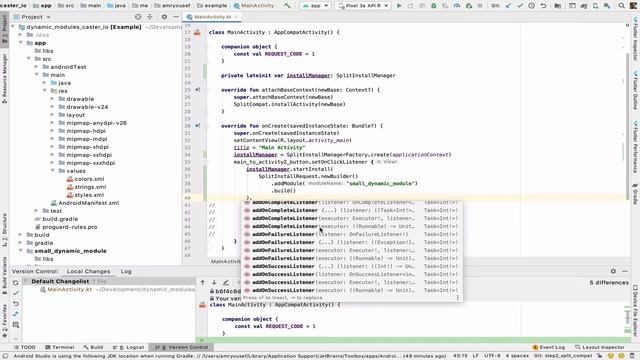Open strings.xml in project tree
The image size is (640, 360).
pyautogui.click(x=86, y=187)
